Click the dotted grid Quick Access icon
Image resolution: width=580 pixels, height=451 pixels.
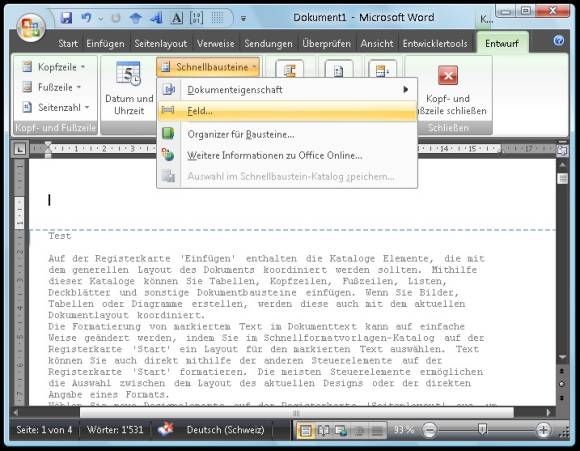217,18
